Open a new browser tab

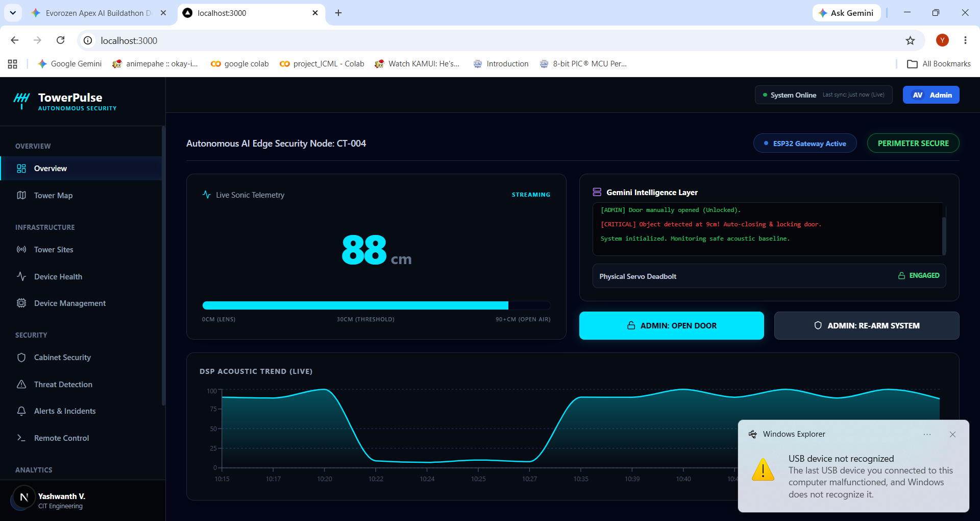point(338,13)
